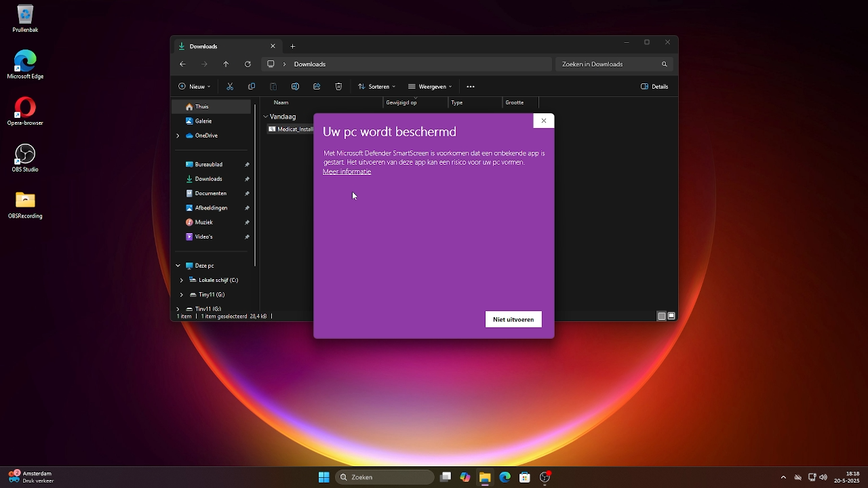The height and width of the screenshot is (488, 868).
Task: Go up one folder with the up arrow
Action: click(x=226, y=64)
